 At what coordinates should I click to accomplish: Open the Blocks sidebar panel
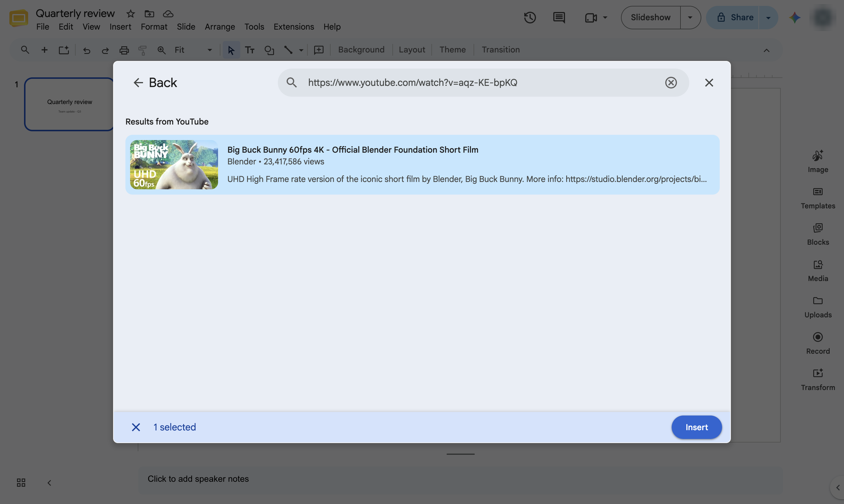point(818,234)
